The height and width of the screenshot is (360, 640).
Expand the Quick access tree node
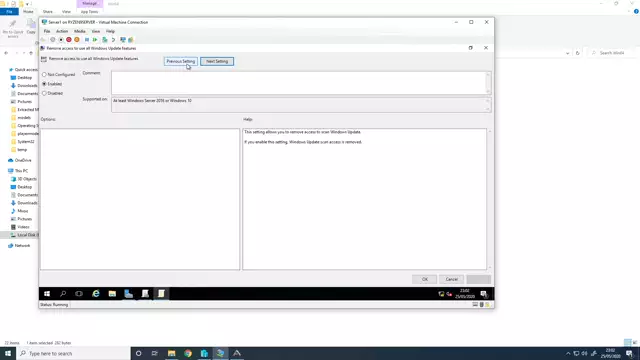click(6, 70)
